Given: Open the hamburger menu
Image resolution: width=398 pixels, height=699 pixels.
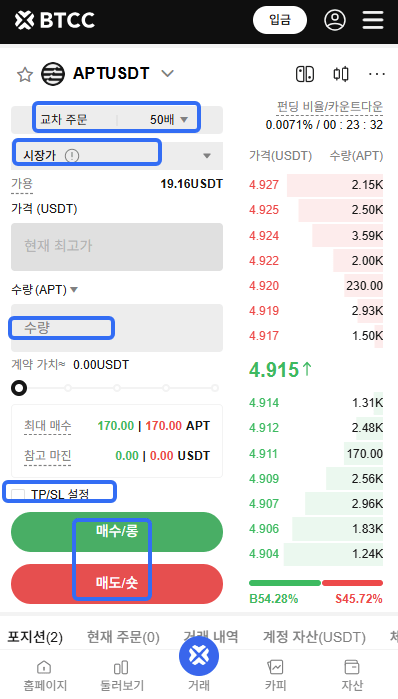Looking at the screenshot, I should (x=373, y=20).
